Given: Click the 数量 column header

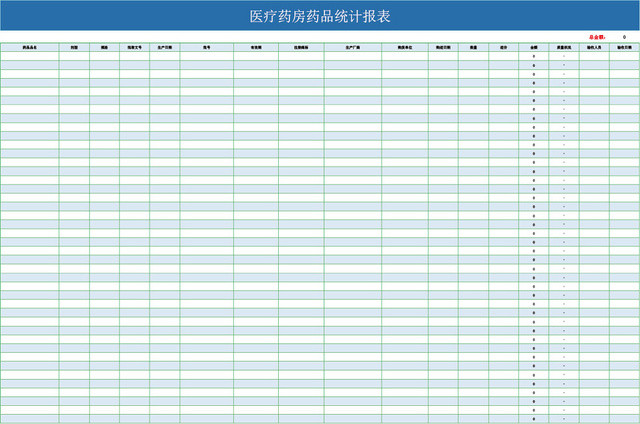Looking at the screenshot, I should coord(473,47).
